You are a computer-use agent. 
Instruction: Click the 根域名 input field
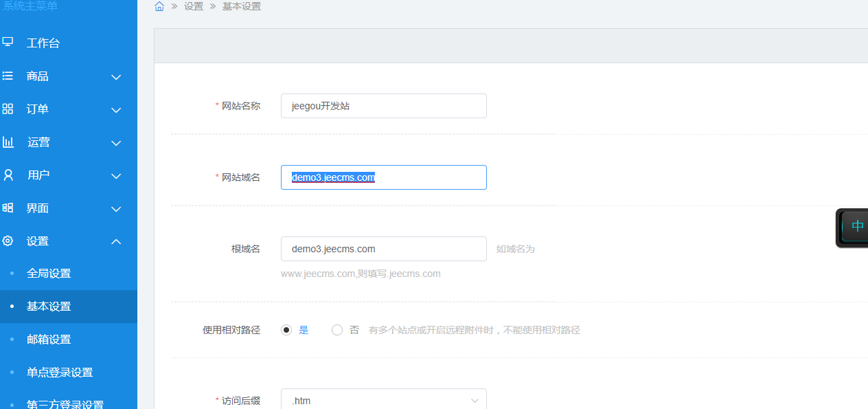tap(384, 249)
